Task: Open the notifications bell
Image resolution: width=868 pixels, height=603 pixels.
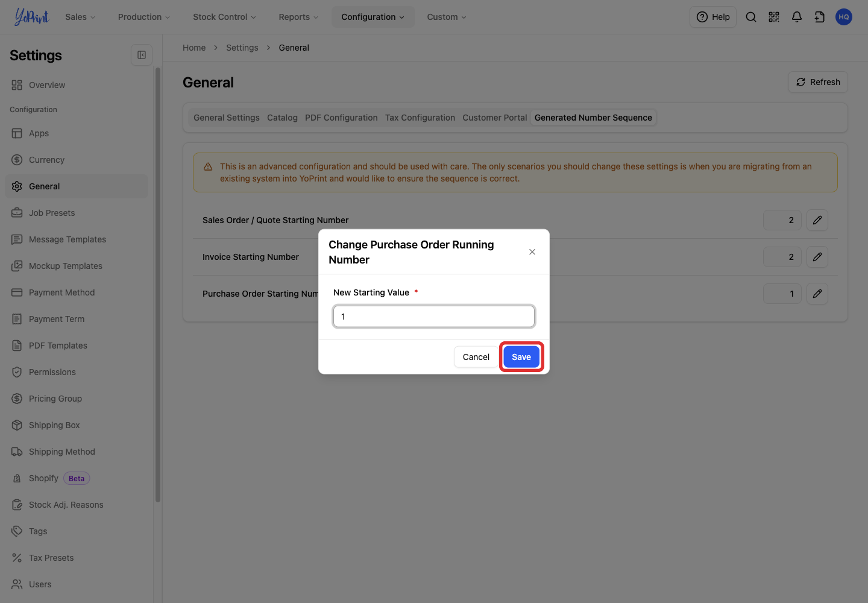Action: [797, 17]
